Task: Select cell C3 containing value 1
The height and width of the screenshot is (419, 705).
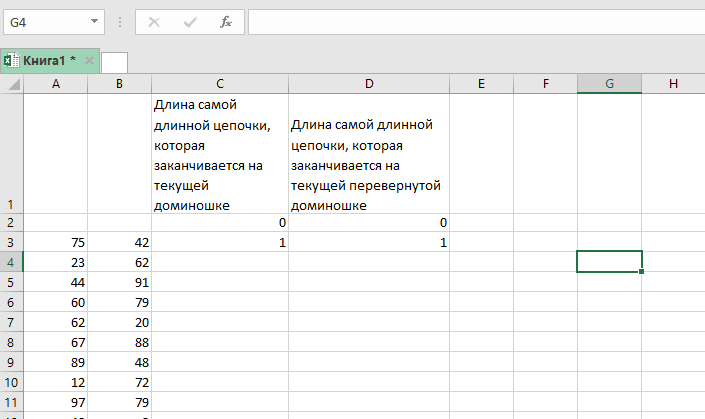Action: pos(219,242)
